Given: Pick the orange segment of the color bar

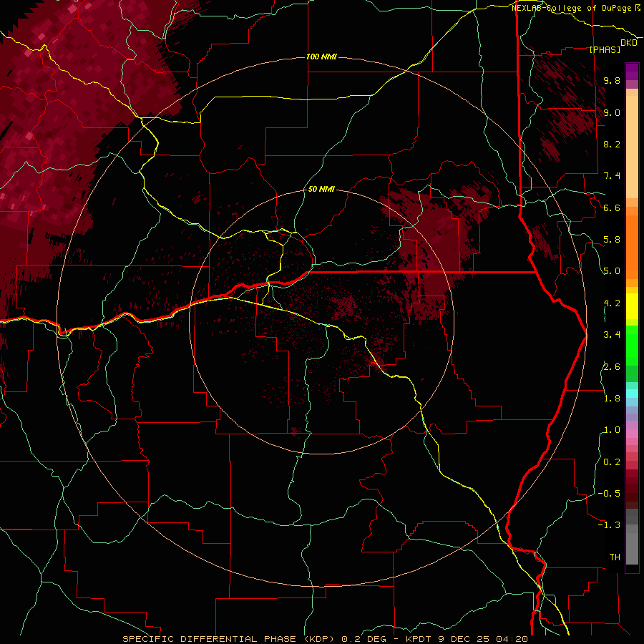Looking at the screenshot, I should pos(632,246).
